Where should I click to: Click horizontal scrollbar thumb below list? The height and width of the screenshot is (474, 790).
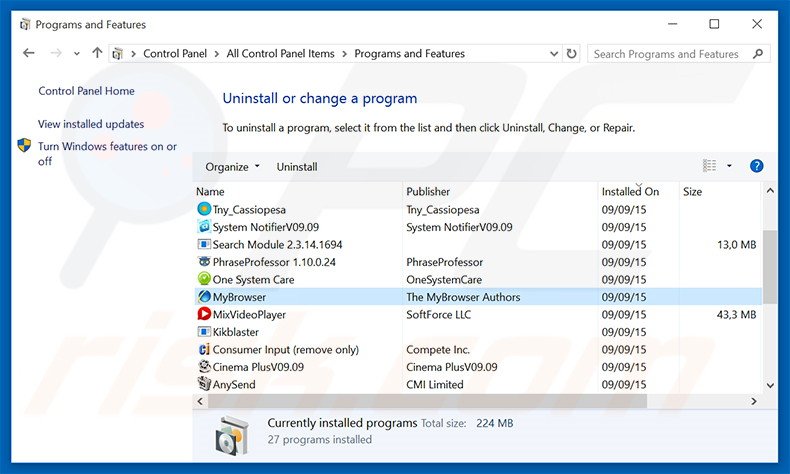tap(427, 401)
